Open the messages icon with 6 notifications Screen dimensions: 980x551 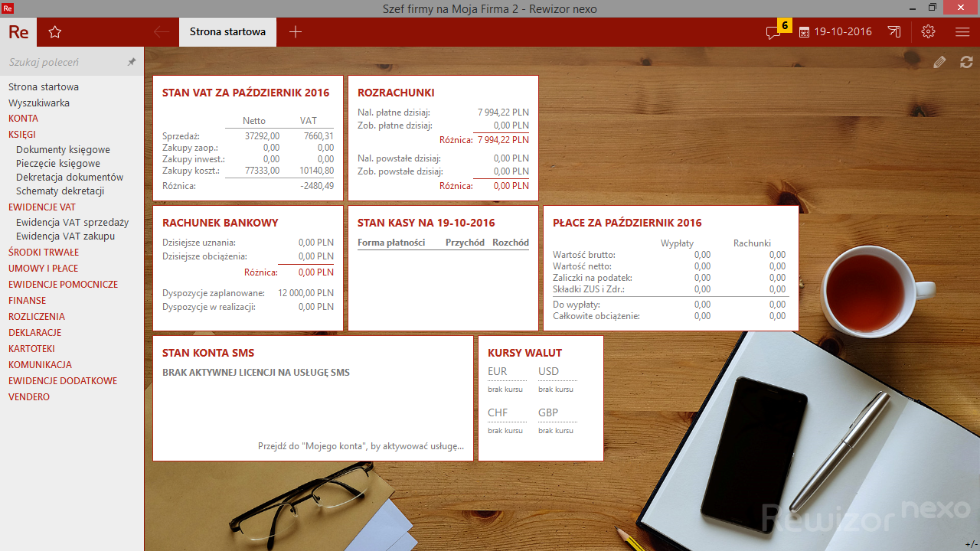pos(774,32)
